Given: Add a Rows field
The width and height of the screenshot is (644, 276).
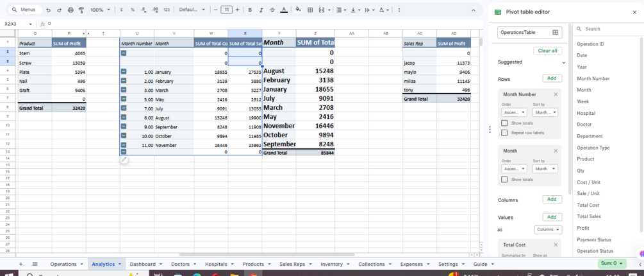Looking at the screenshot, I should (552, 78).
